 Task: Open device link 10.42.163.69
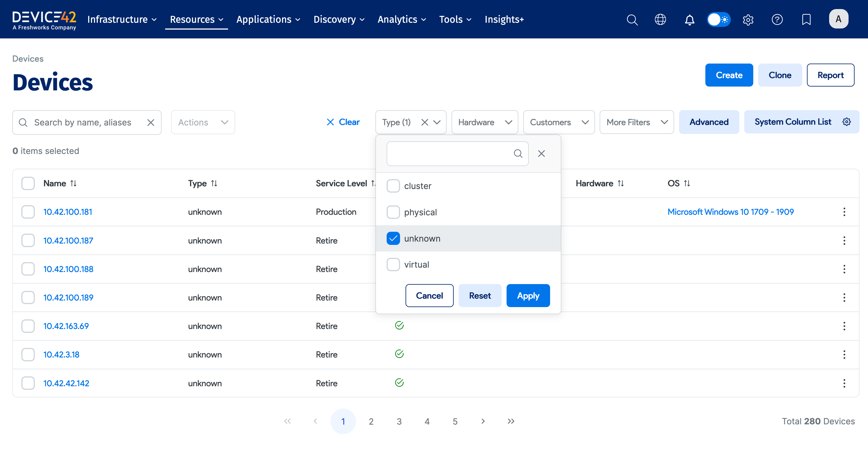pyautogui.click(x=66, y=326)
